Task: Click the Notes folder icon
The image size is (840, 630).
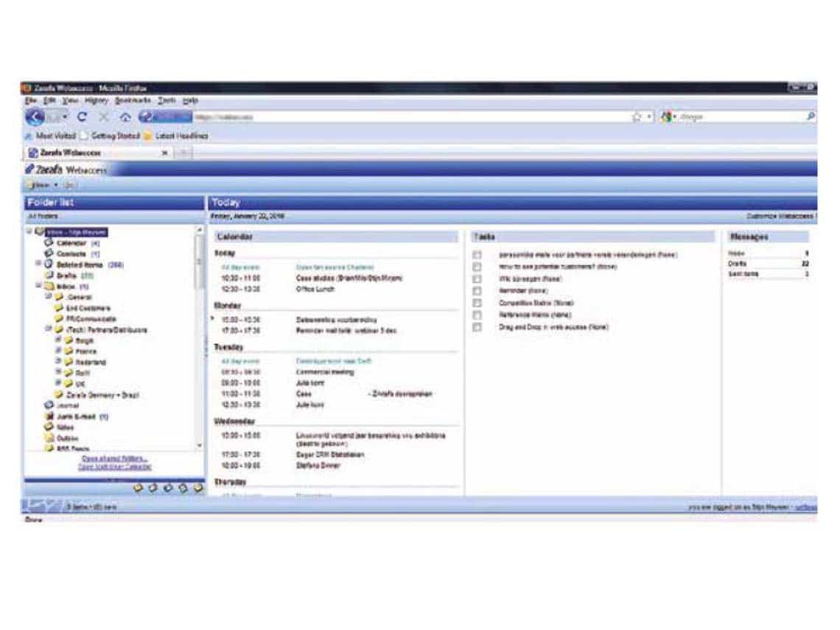Action: pyautogui.click(x=49, y=427)
